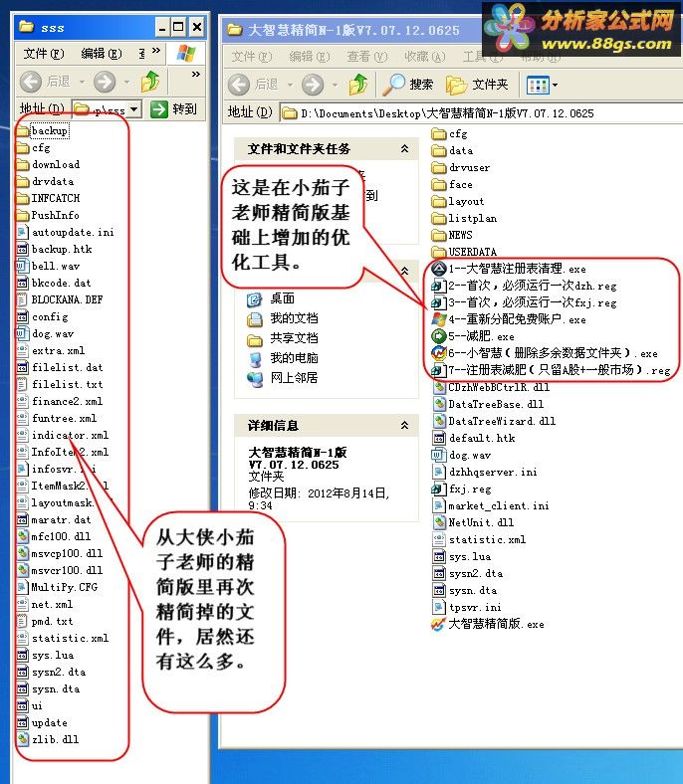
Task: Select 大智慧精简版.exe icon
Action: click(438, 625)
